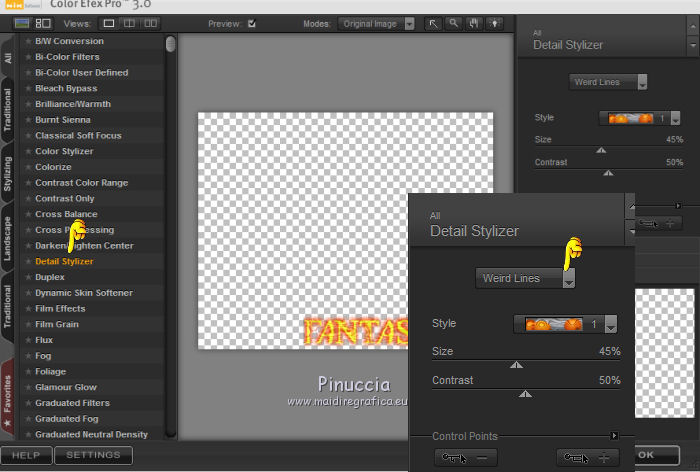This screenshot has height=472, width=700.
Task: Click Size slider handle in enlarged panel
Action: pyautogui.click(x=516, y=365)
